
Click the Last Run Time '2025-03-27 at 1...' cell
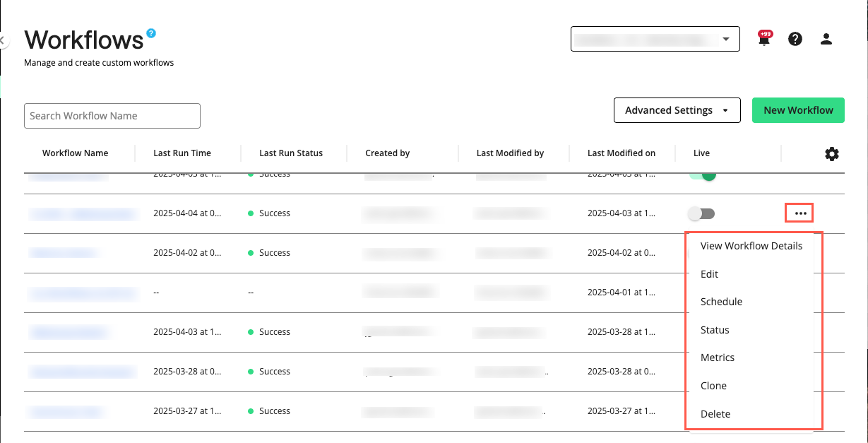tap(187, 411)
